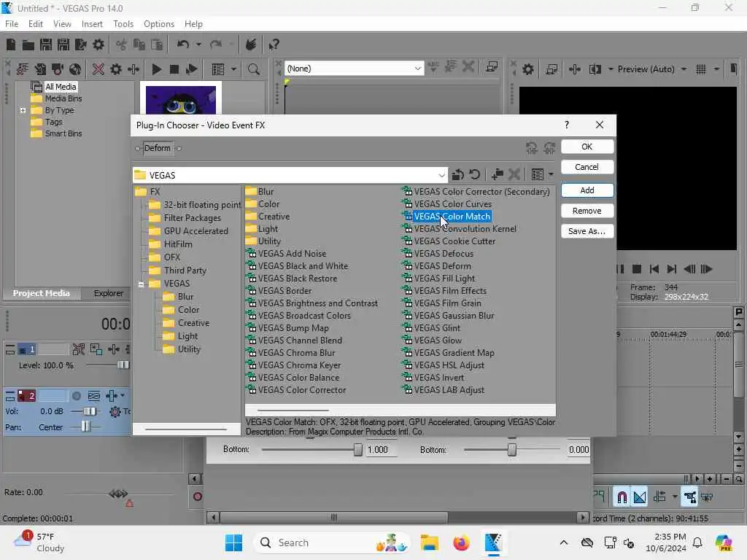Image resolution: width=747 pixels, height=560 pixels.
Task: Open the VEGAS folder path dropdown
Action: (x=441, y=175)
